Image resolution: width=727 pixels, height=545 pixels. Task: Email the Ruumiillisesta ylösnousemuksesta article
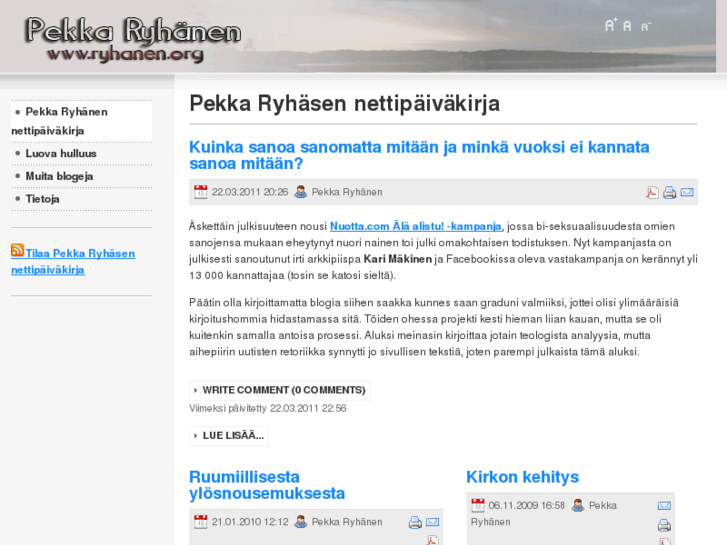pos(432,522)
